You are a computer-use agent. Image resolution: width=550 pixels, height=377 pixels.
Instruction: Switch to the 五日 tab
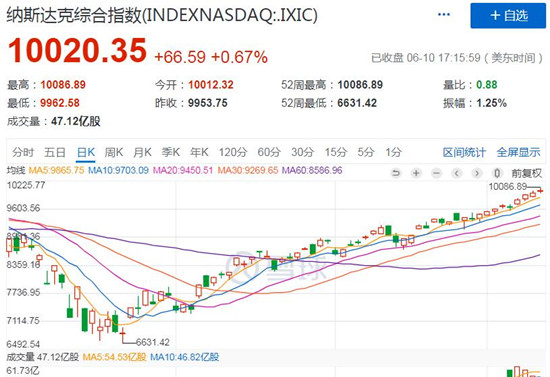click(55, 153)
